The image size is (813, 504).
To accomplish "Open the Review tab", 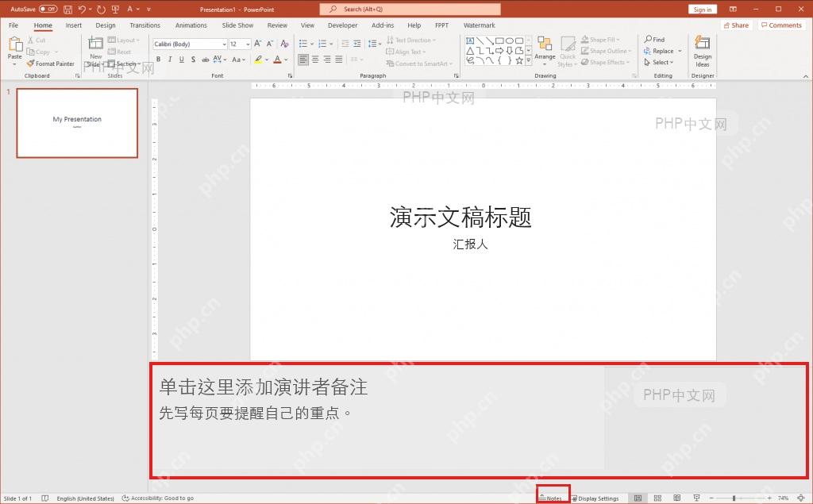I will tap(277, 25).
